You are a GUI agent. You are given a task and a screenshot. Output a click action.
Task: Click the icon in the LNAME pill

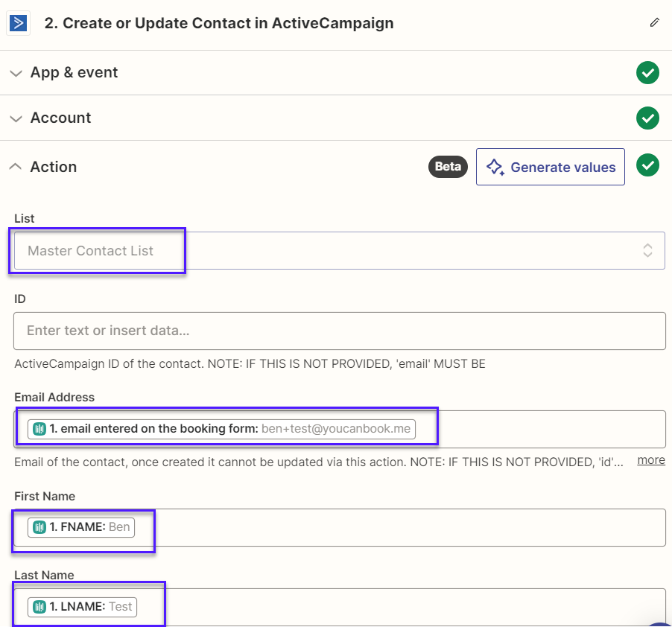[39, 606]
